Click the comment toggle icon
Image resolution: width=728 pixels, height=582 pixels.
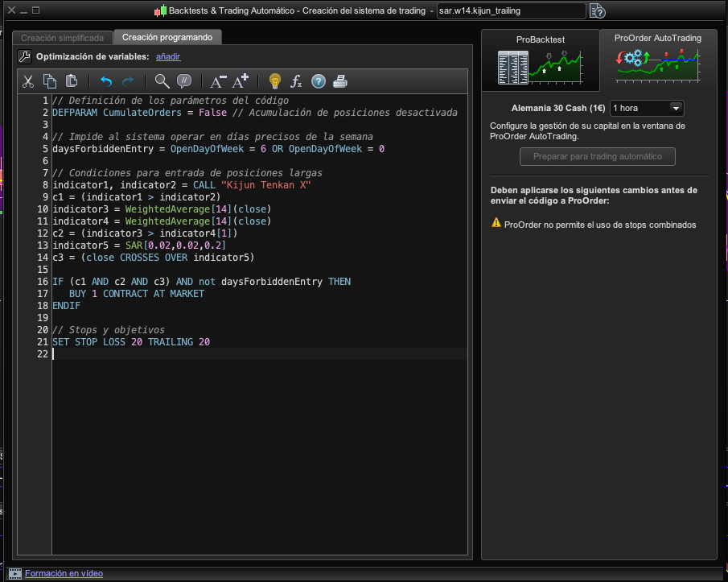[x=184, y=81]
